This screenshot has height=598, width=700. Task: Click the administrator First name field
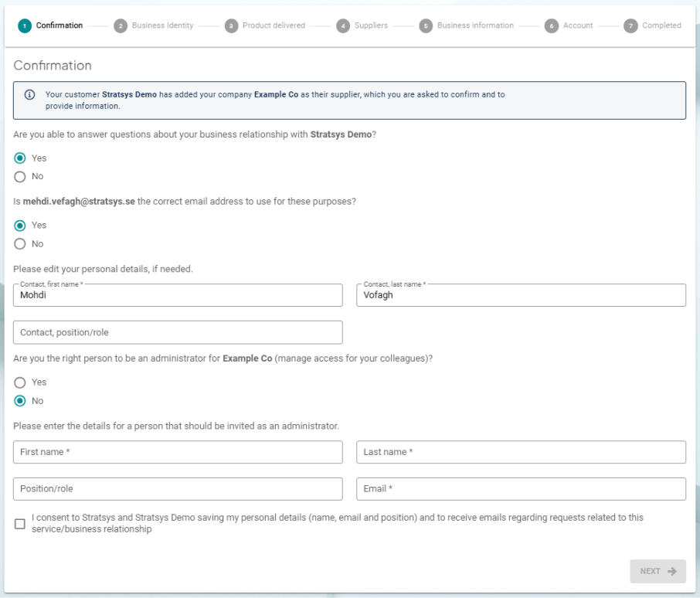tap(178, 452)
